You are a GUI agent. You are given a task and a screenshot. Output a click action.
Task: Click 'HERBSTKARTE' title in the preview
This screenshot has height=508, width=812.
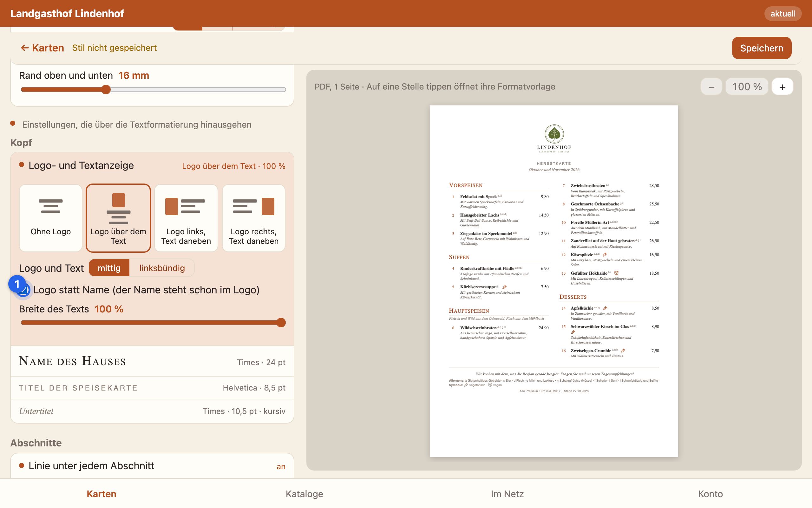point(554,163)
